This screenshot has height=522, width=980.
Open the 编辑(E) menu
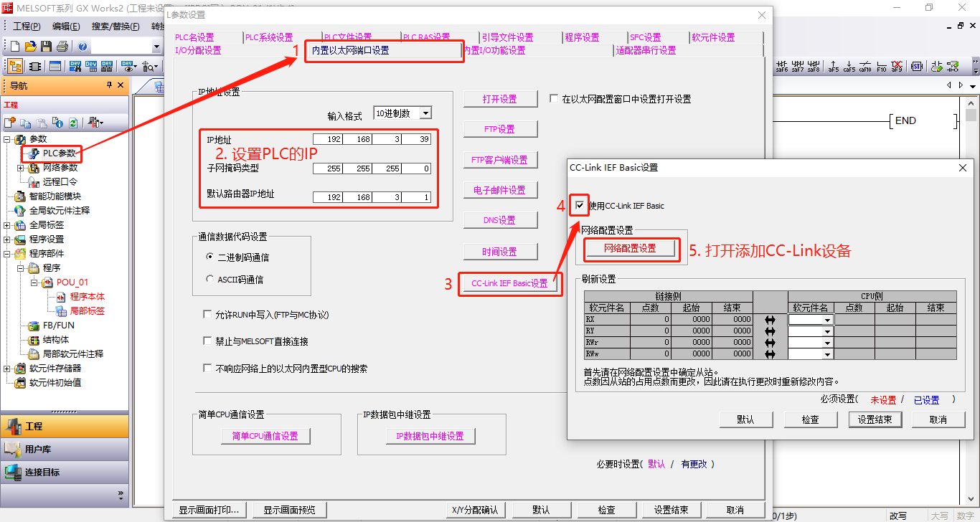pos(66,27)
